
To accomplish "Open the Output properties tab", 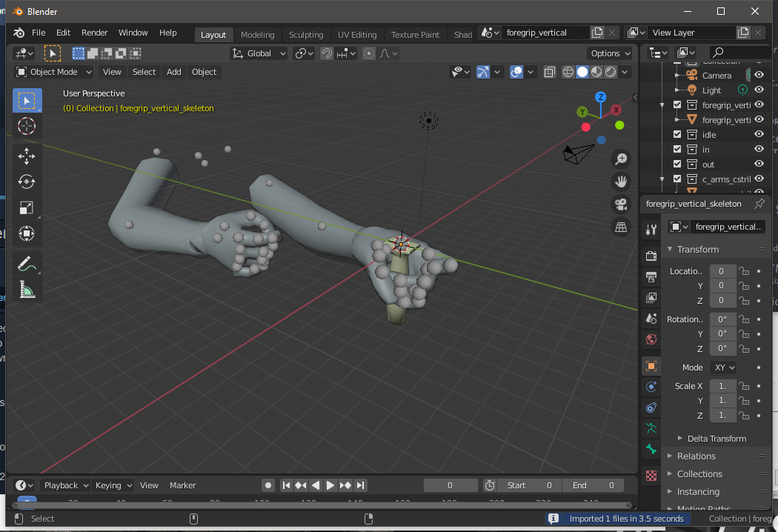I will pyautogui.click(x=651, y=276).
